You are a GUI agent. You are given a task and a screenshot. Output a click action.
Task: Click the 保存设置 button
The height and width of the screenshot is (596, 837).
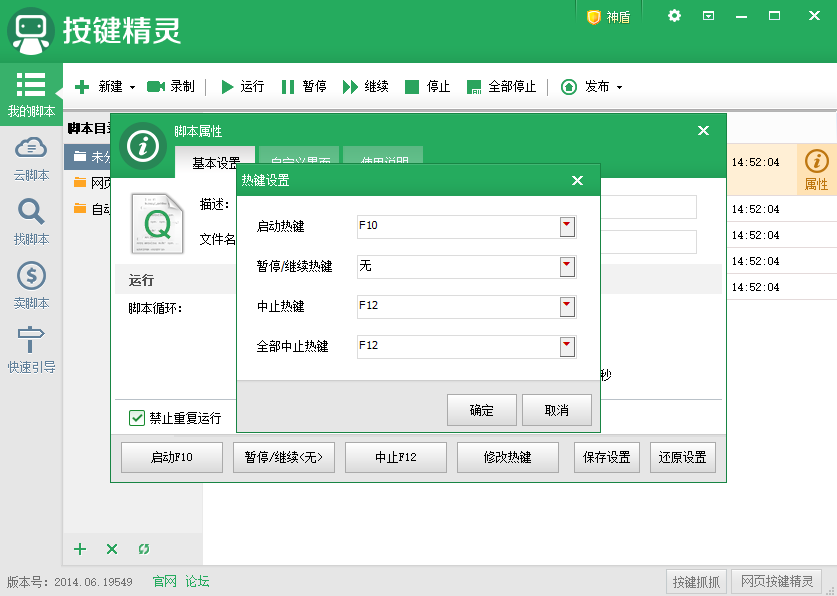(x=607, y=457)
